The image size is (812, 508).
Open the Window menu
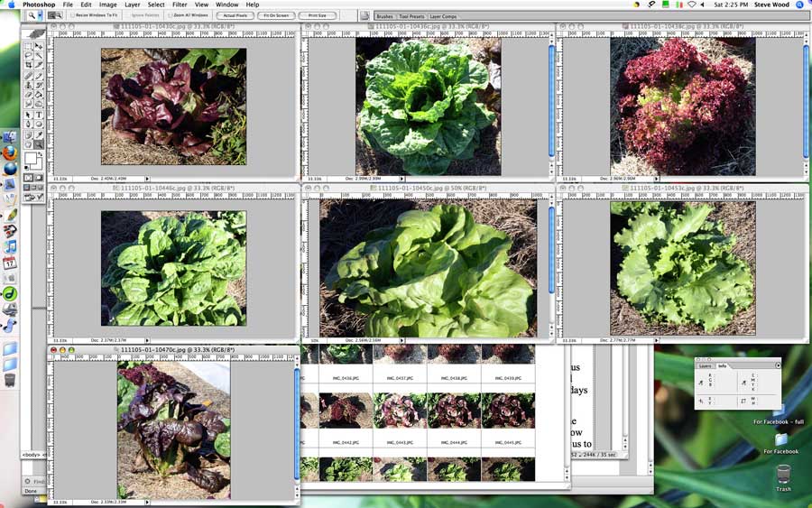[226, 5]
